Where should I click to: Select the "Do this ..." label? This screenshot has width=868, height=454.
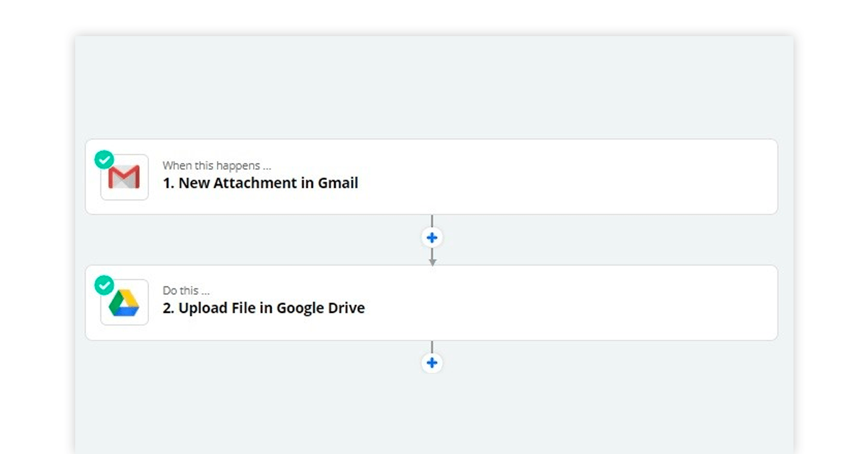coord(186,291)
